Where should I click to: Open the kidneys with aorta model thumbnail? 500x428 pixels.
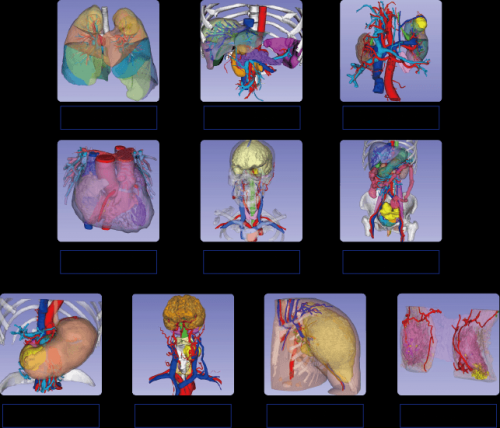tap(391, 51)
